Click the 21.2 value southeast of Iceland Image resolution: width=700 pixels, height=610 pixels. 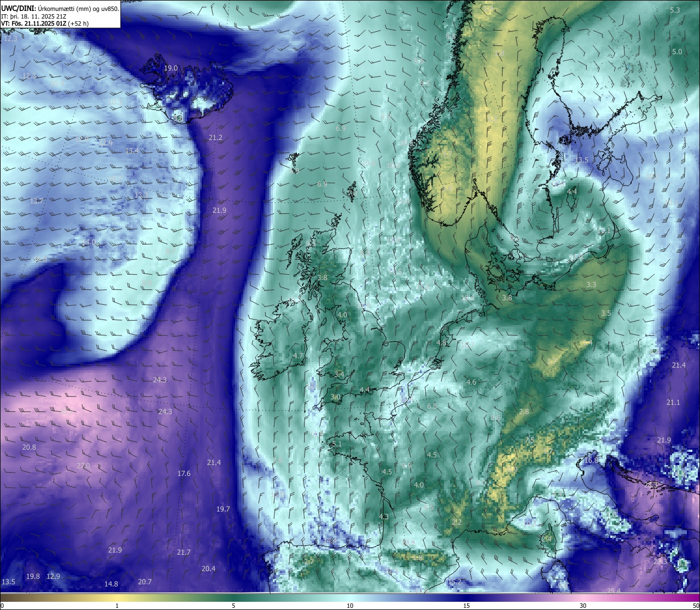[x=215, y=137]
